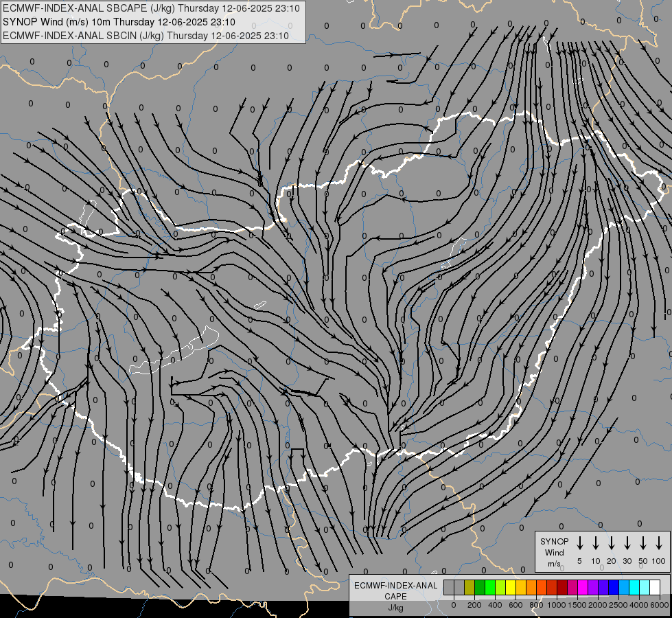Click the 5 speed label in the wind legend

(x=579, y=561)
